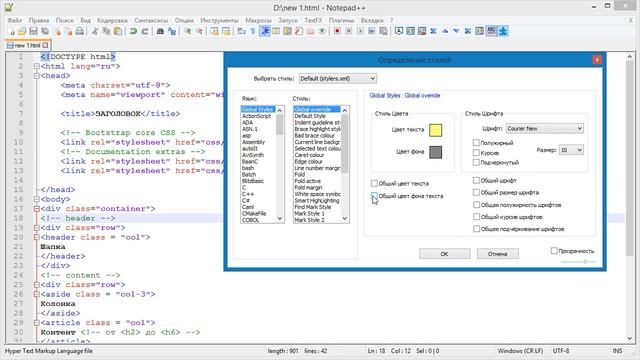Click the Отмена button
The height and width of the screenshot is (360, 640).
coord(498,254)
